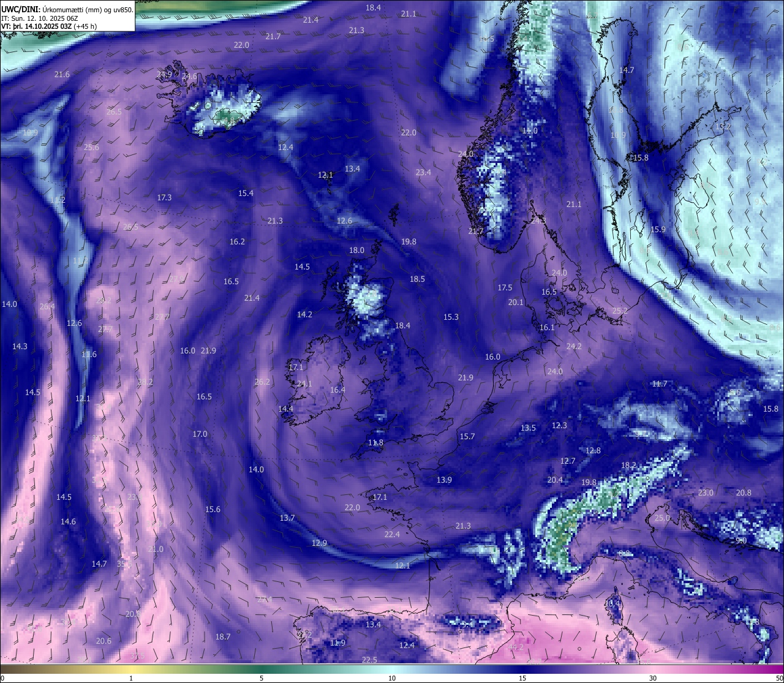Click the map value '18.0' above Scotland
Screen dimensions: 784x683
(x=356, y=251)
